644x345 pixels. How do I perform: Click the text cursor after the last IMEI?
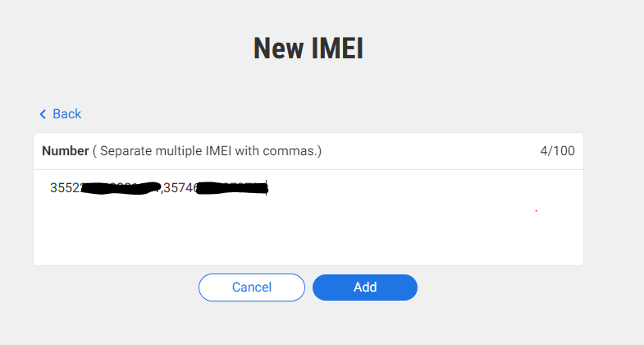pos(268,188)
